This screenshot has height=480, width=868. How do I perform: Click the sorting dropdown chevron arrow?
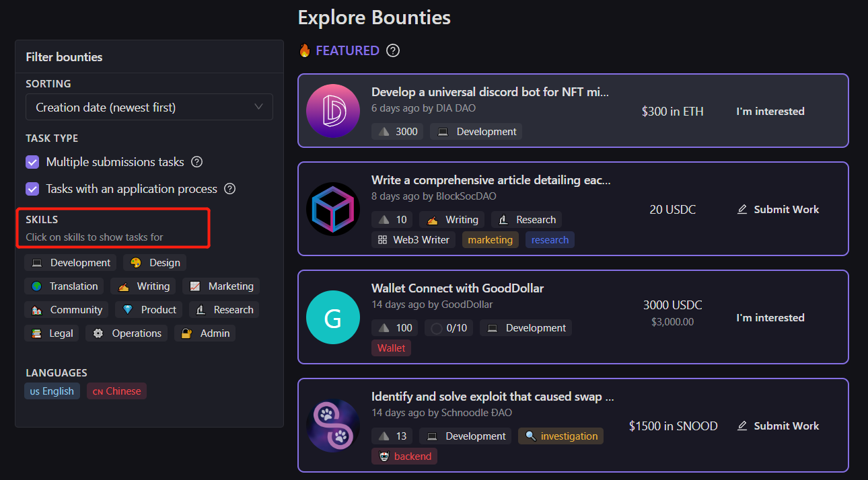tap(259, 107)
